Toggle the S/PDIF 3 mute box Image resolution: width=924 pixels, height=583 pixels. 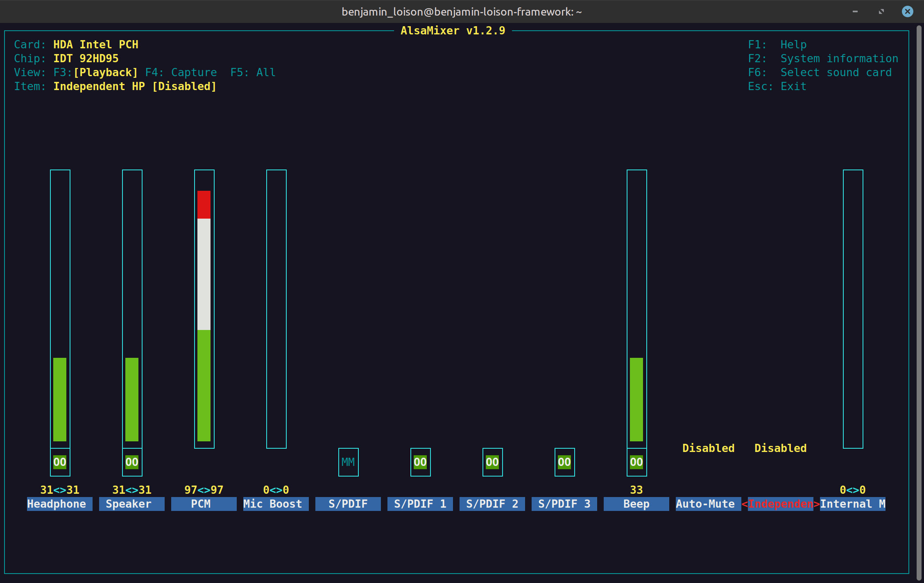pyautogui.click(x=564, y=462)
